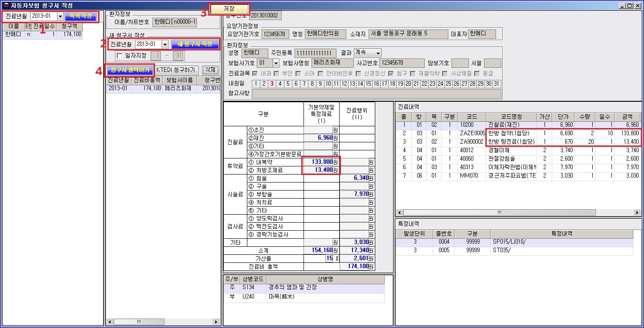Viewport: 644px width, 328px height.
Task: Click the 삭제 delete button
Action: (x=210, y=70)
